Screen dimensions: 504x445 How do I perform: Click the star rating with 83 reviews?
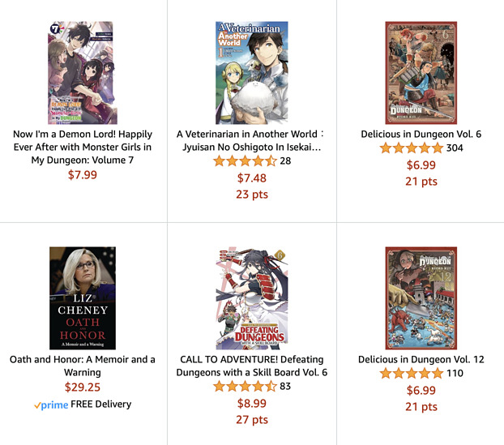(245, 386)
